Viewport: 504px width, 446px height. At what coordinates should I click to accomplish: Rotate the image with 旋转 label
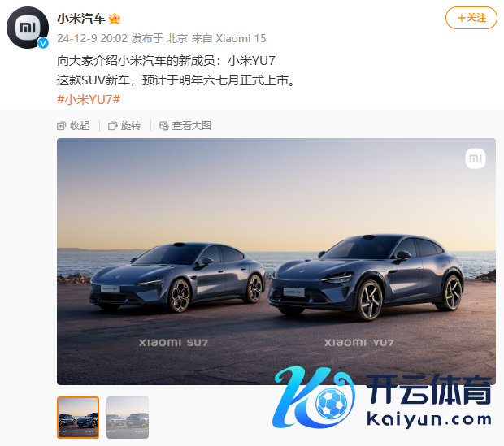point(131,126)
